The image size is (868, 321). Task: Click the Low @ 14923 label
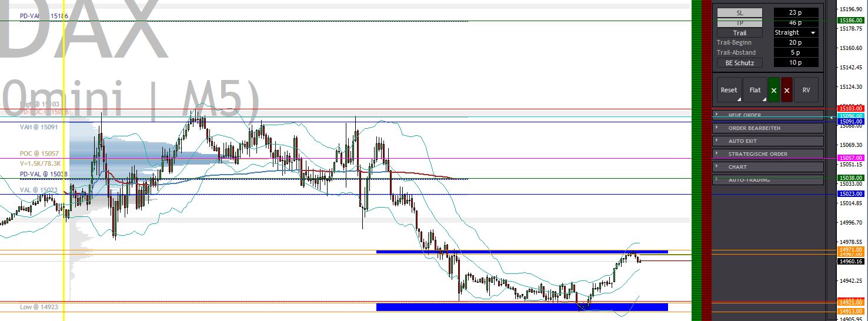point(39,307)
